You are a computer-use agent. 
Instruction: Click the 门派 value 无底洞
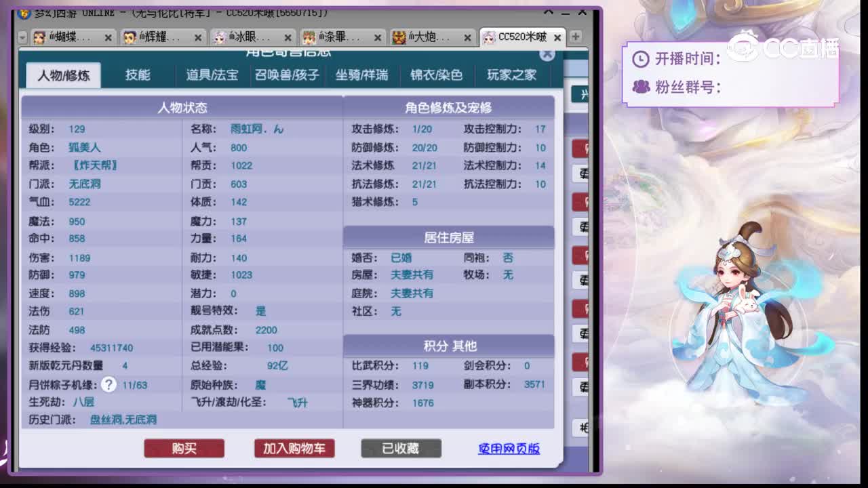(x=85, y=184)
